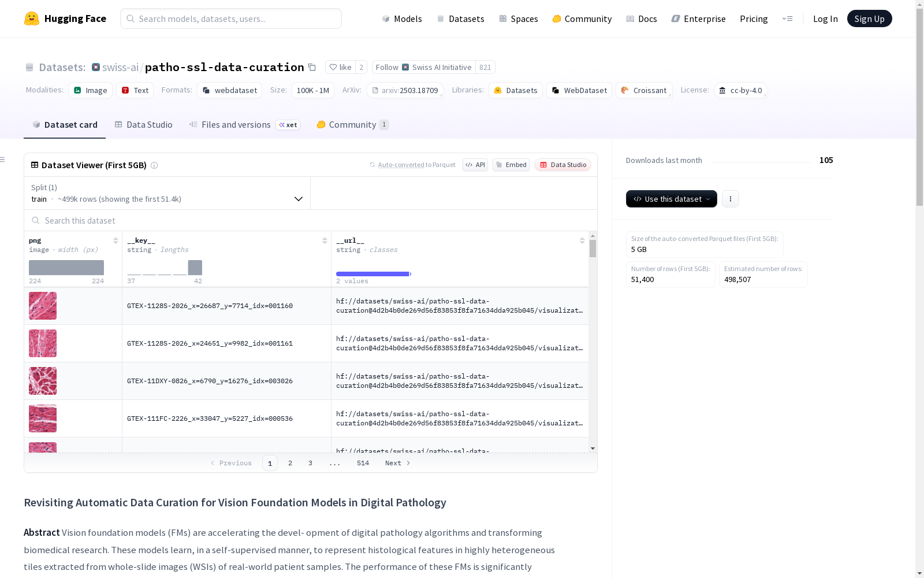Open the Enterprise page

[699, 18]
